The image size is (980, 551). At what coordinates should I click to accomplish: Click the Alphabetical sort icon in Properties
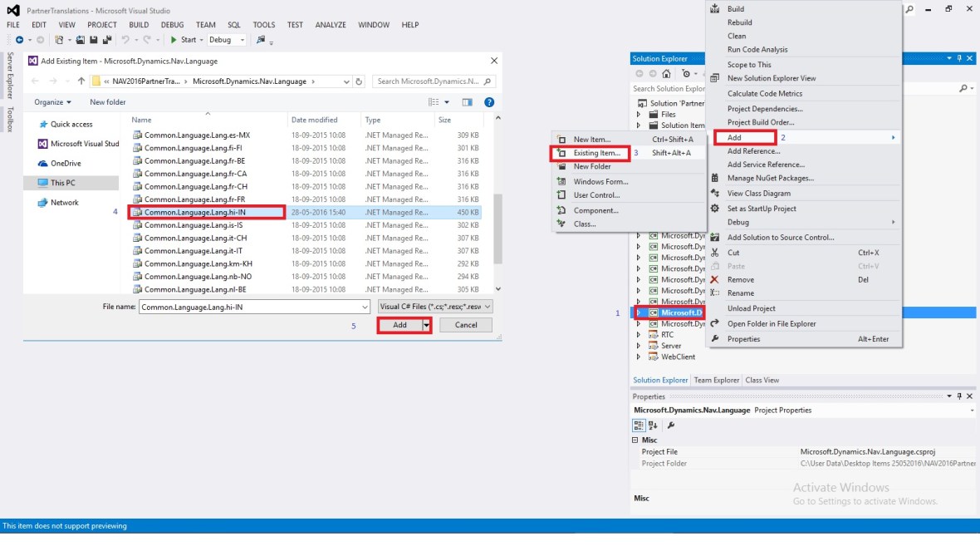coord(652,425)
